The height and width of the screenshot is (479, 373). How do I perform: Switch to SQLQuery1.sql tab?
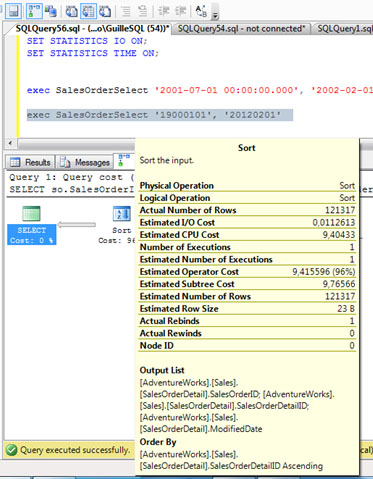coord(344,29)
